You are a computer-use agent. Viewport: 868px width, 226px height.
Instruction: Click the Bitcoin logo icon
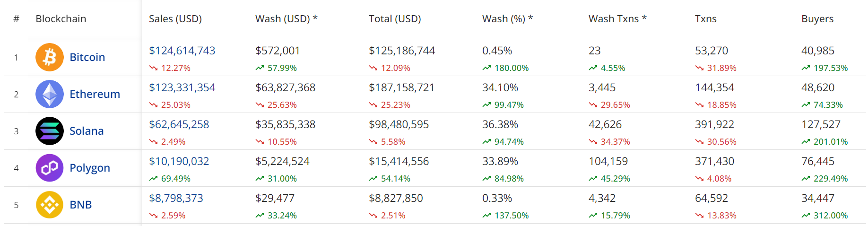pyautogui.click(x=50, y=57)
